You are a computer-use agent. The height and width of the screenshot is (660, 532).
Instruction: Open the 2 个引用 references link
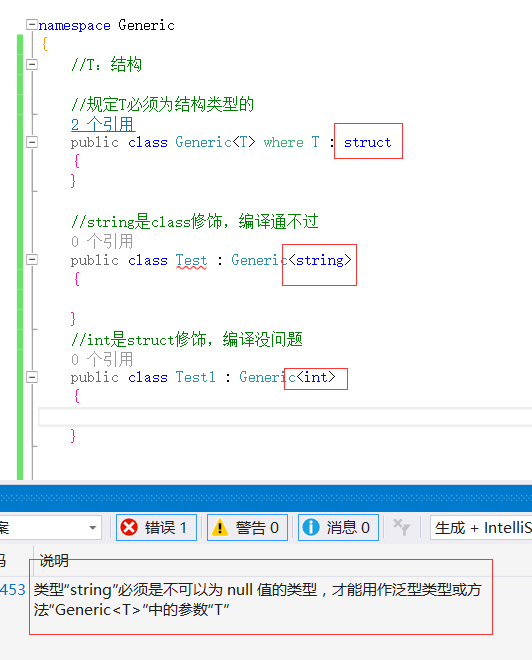103,124
